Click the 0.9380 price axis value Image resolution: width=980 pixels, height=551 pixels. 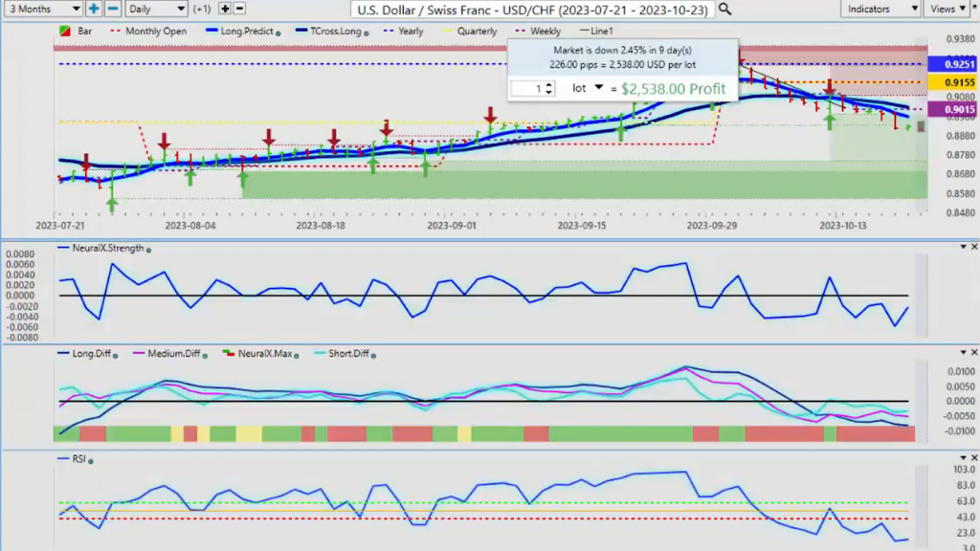coord(961,38)
